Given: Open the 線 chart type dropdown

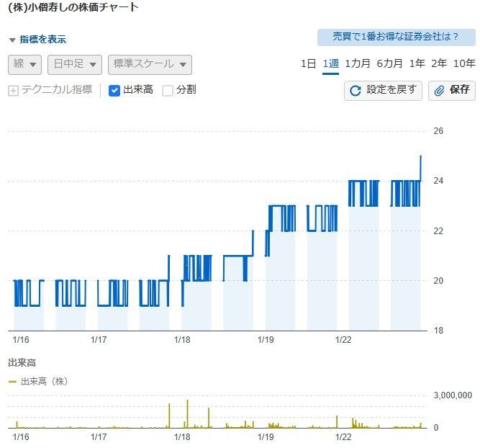Looking at the screenshot, I should [x=24, y=64].
